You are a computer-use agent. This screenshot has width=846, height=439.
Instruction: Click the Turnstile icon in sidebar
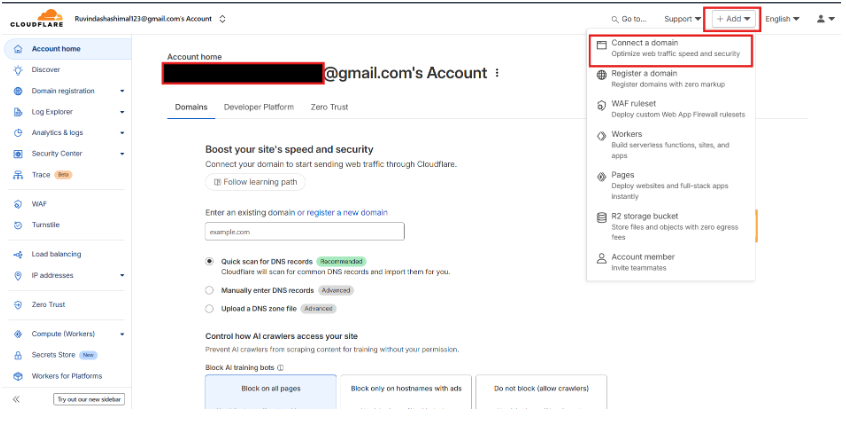tap(18, 225)
